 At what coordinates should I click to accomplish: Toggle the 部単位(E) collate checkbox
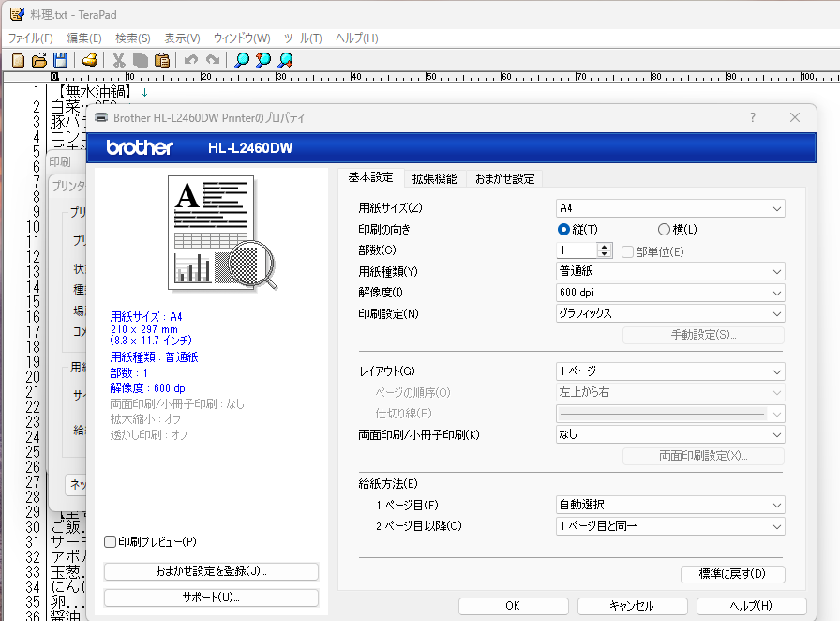(x=627, y=251)
